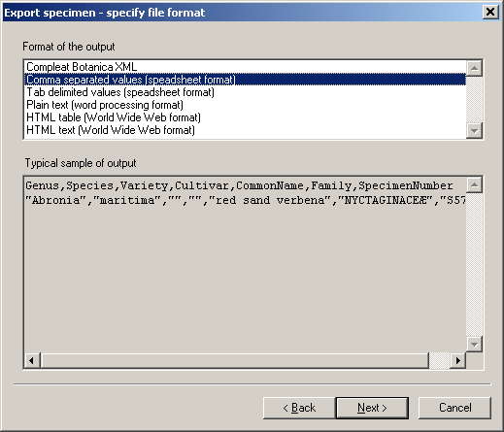This screenshot has height=432, width=504.
Task: Click the horizontal scrollbar thumb in sample
Action: (235, 360)
